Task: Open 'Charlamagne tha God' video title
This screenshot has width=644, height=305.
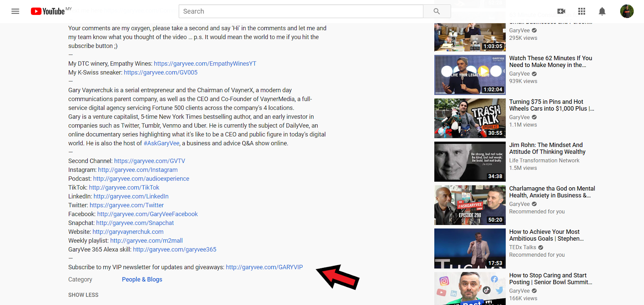Action: [x=552, y=192]
